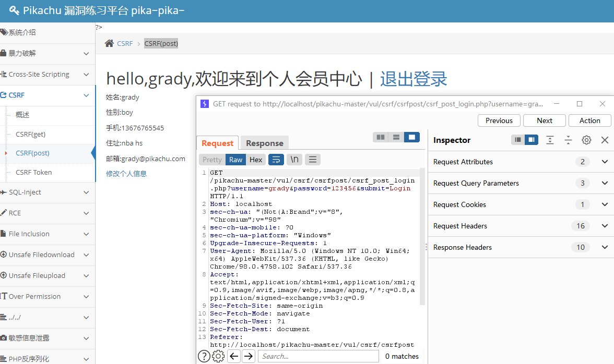This screenshot has height=364, width=614.
Task: Expand the Request Query Parameters section
Action: point(605,183)
